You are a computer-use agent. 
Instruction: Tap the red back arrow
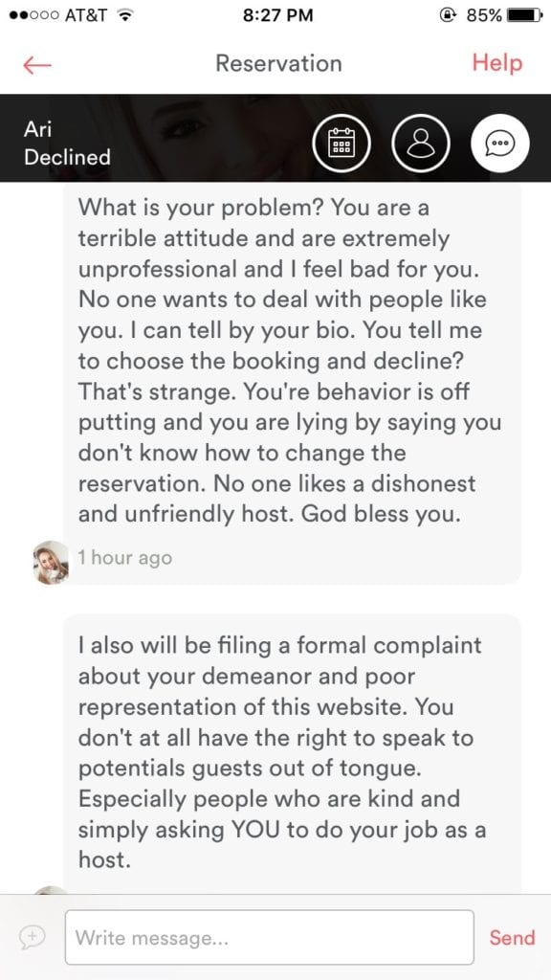pos(37,64)
